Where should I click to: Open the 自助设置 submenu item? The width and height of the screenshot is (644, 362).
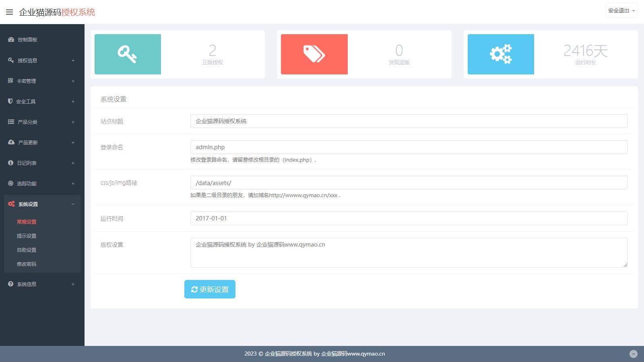tap(27, 250)
